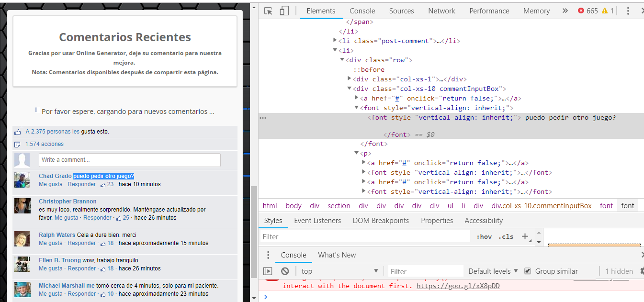
Task: Click the share icon beside 1.574 acciones
Action: coord(18,144)
